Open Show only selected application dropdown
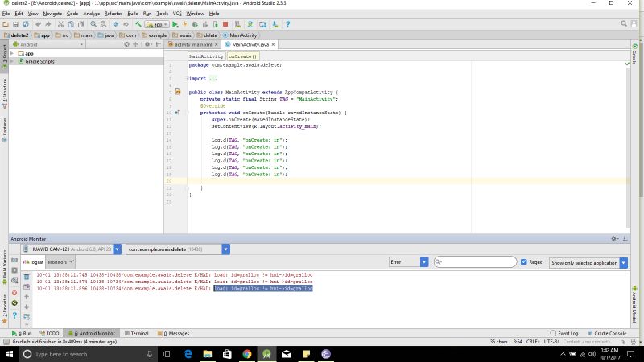The height and width of the screenshot is (362, 644). [x=623, y=263]
